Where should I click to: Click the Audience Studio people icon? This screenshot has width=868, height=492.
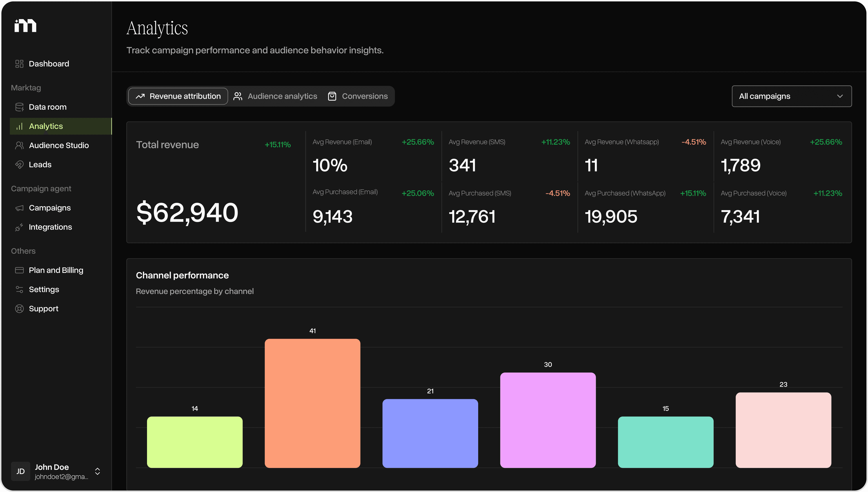point(19,145)
